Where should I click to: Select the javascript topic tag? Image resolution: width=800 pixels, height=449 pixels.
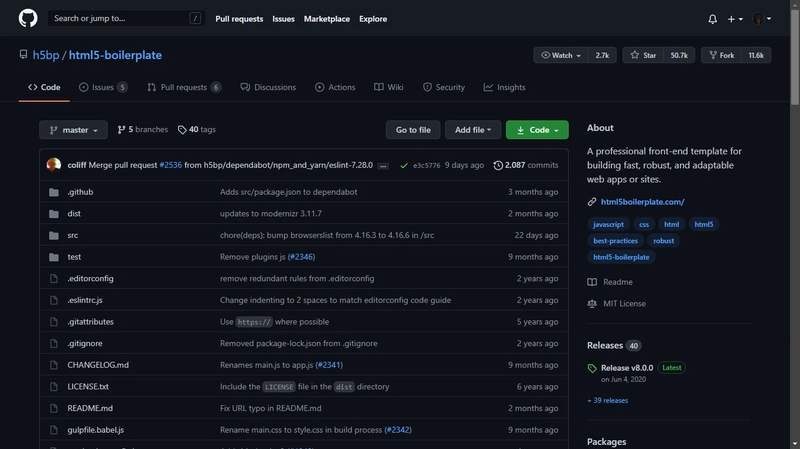tap(608, 224)
